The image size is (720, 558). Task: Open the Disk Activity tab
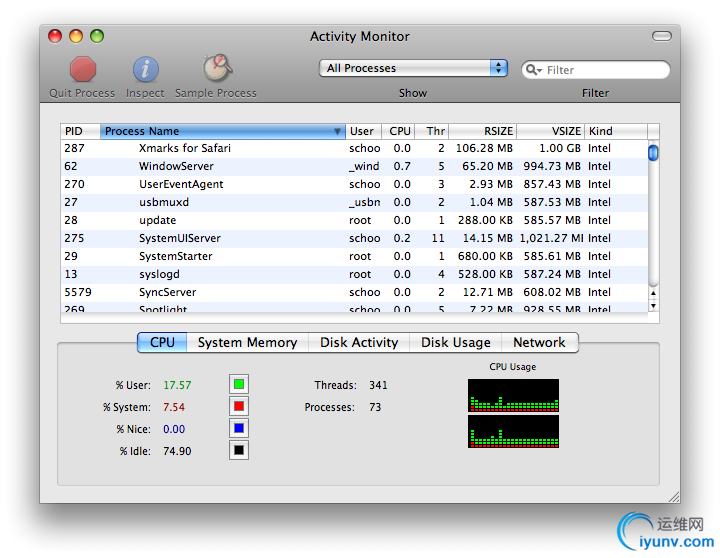point(359,342)
